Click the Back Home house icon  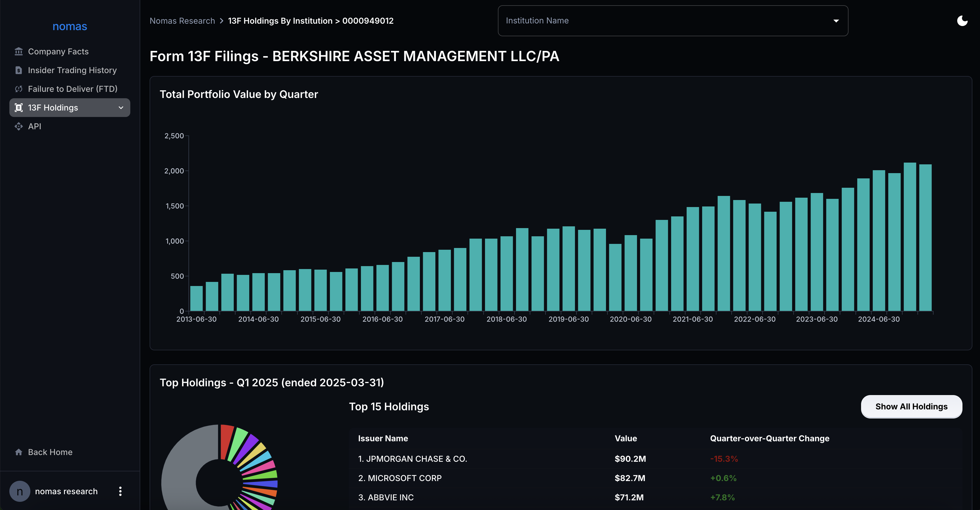click(19, 452)
